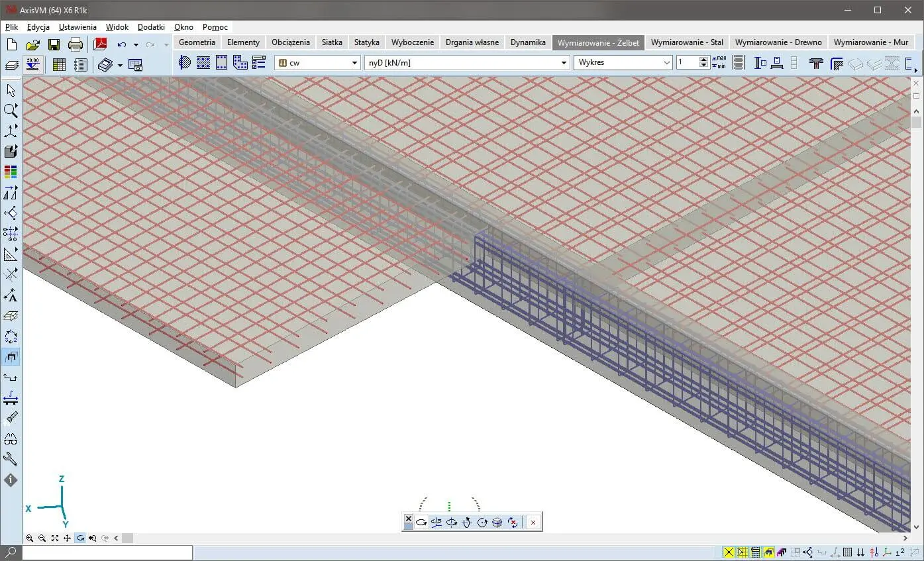Select the zoom magnifier tool in left sidebar
This screenshot has width=924, height=561.
pos(11,111)
